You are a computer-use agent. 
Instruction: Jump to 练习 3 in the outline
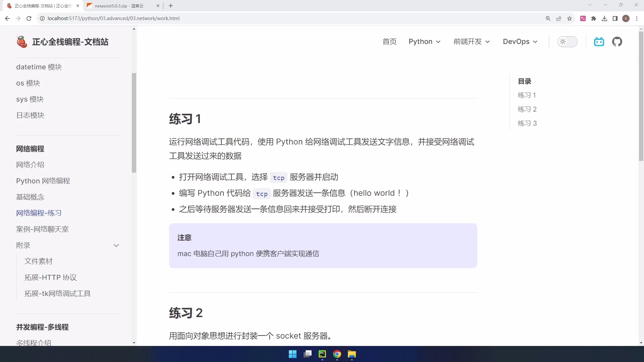pos(527,123)
